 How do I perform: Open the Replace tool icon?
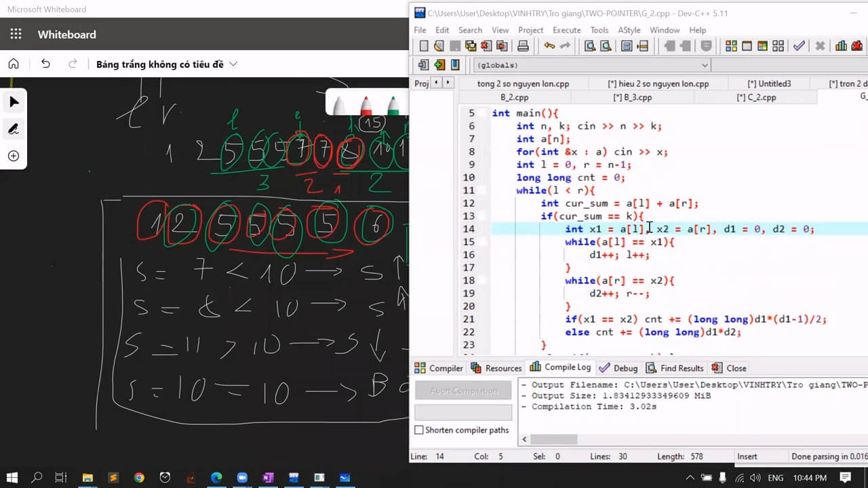606,46
